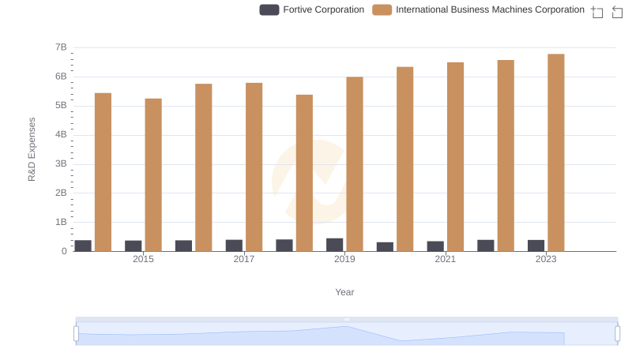Click the 2023 x-axis label
Viewport: 632px width, 364px height.
point(546,259)
